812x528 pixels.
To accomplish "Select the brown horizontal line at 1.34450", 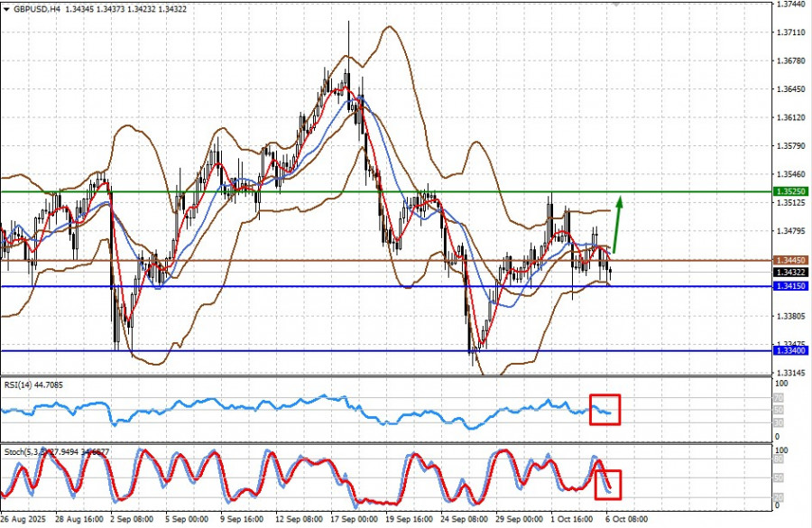I will click(386, 261).
